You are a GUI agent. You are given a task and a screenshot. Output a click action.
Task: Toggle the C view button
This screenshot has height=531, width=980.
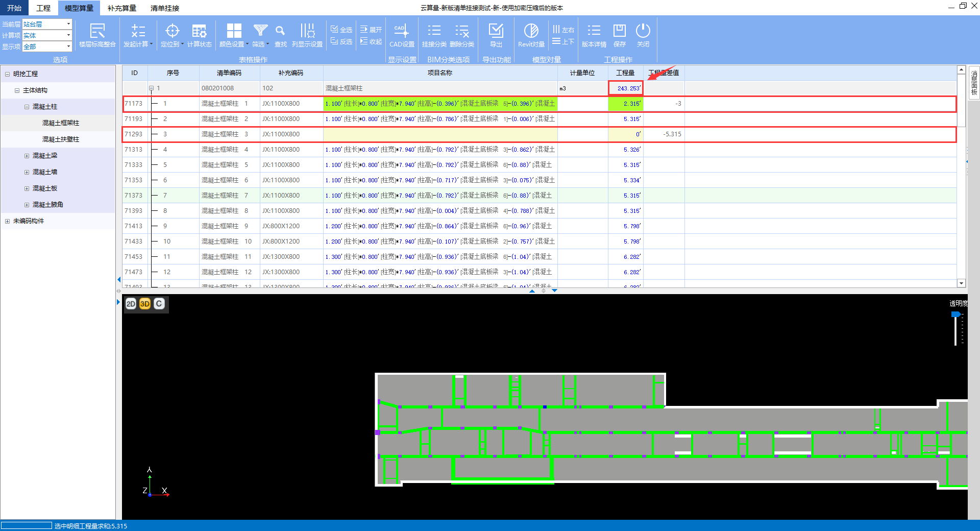(x=159, y=304)
